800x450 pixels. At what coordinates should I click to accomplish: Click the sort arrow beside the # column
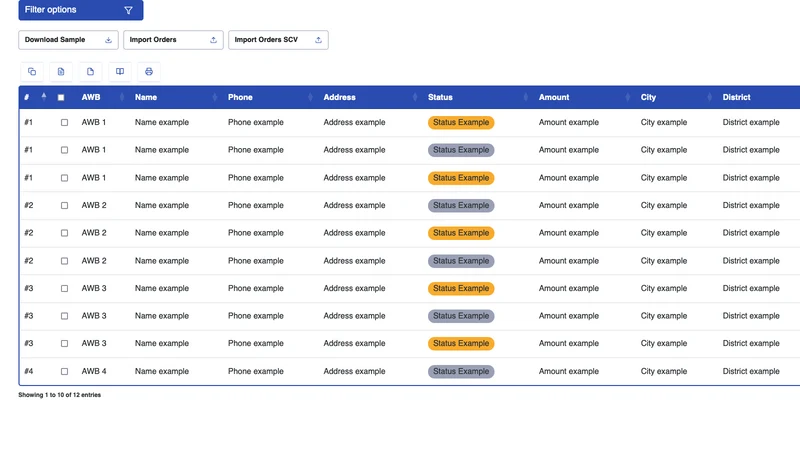click(44, 96)
